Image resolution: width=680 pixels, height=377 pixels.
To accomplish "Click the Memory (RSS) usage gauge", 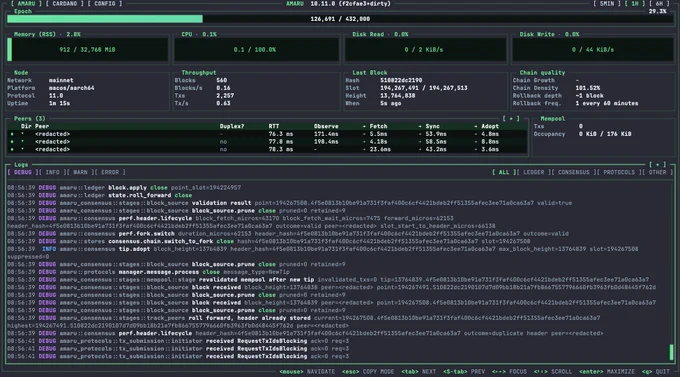I will click(88, 49).
